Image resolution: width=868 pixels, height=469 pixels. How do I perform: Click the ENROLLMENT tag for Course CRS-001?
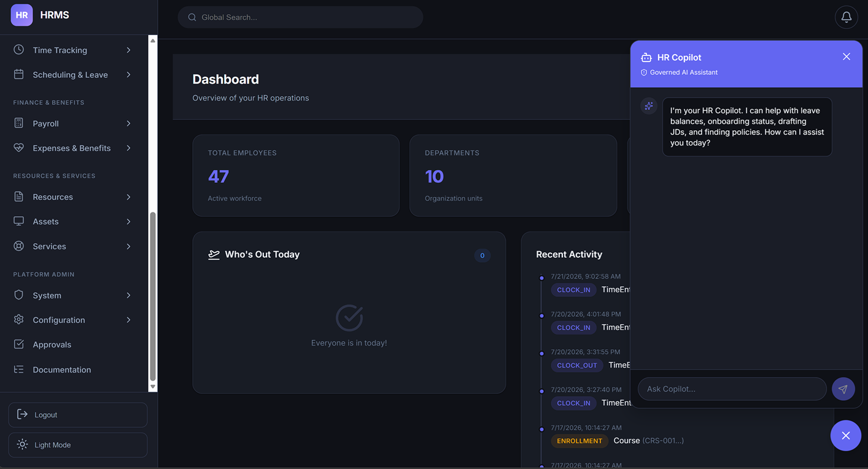coord(579,441)
